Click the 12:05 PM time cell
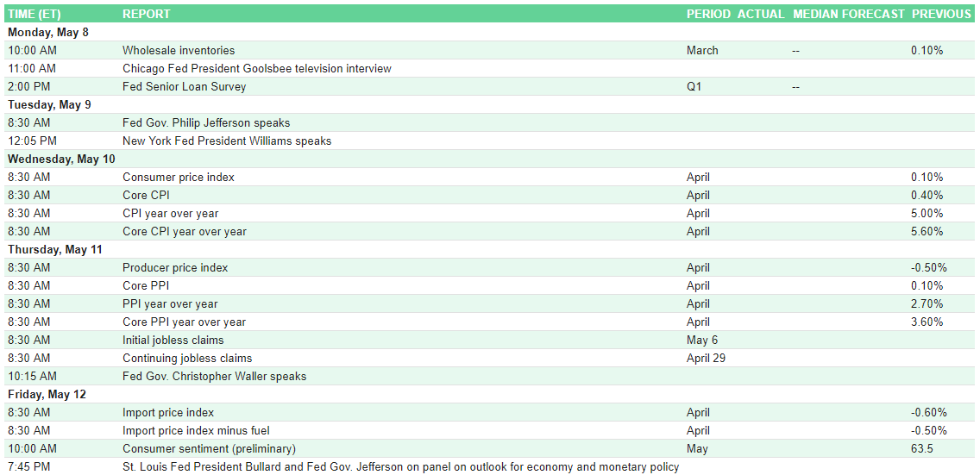This screenshot has height=475, width=980. pyautogui.click(x=31, y=141)
